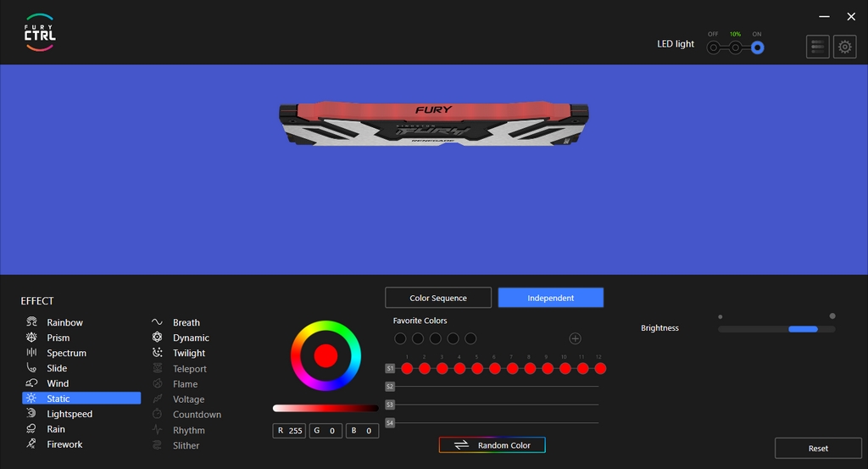Select the S4 stick label
868x469 pixels.
[x=390, y=423]
